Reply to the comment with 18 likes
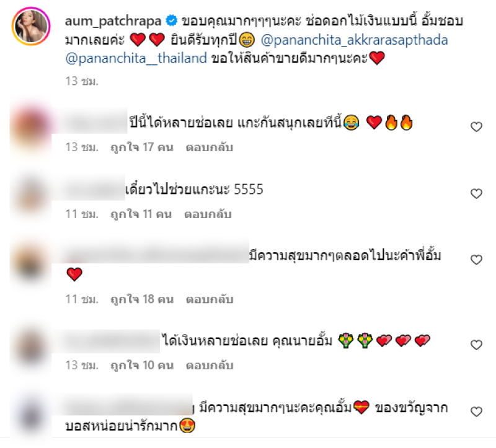The height and width of the screenshot is (448, 496). coord(210,299)
